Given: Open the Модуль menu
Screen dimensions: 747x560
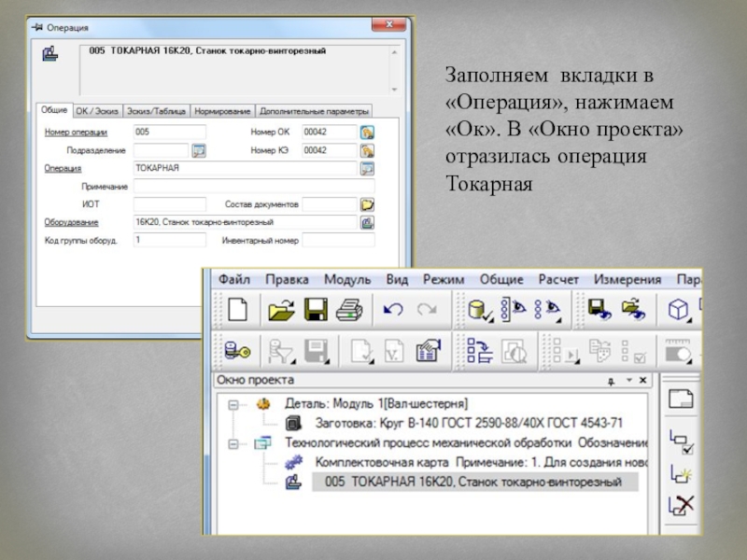Looking at the screenshot, I should tap(346, 280).
